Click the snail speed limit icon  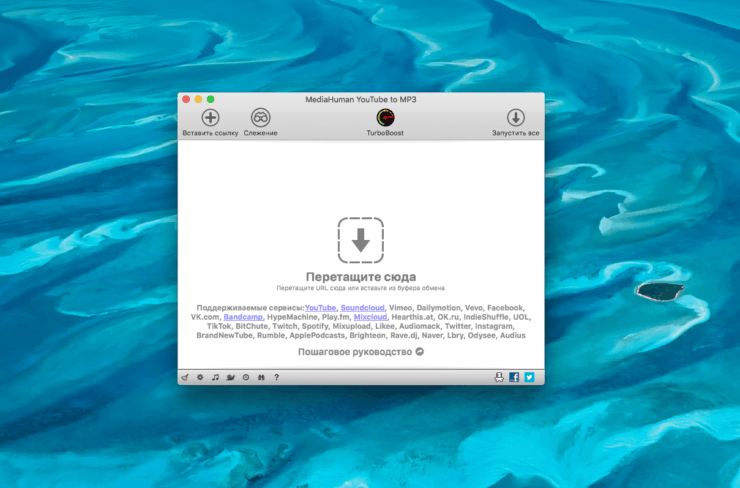[x=230, y=378]
